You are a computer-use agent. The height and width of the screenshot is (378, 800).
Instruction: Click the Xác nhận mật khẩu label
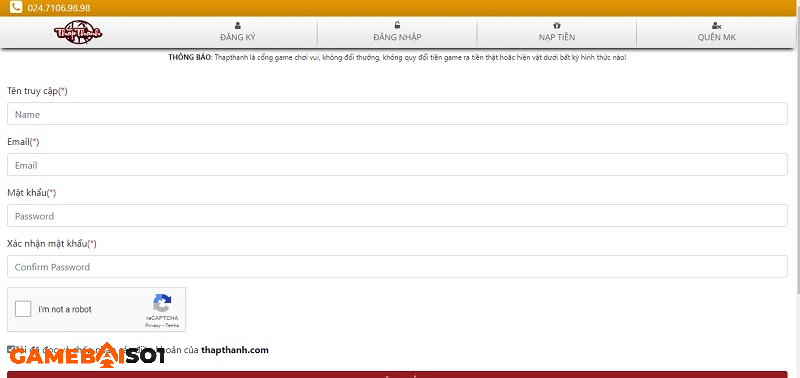(x=52, y=244)
